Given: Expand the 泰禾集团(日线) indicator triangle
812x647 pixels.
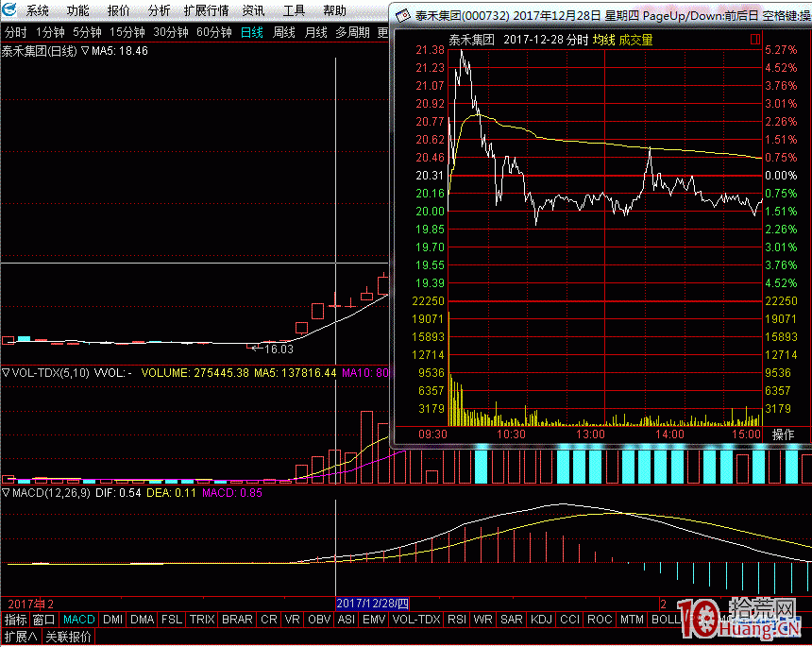Looking at the screenshot, I should coord(84,51).
